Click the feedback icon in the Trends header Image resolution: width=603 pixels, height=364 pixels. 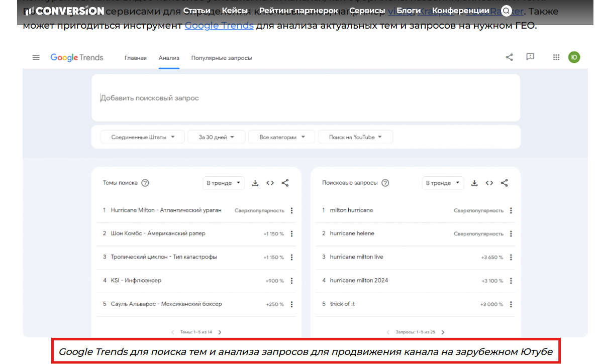coord(530,57)
